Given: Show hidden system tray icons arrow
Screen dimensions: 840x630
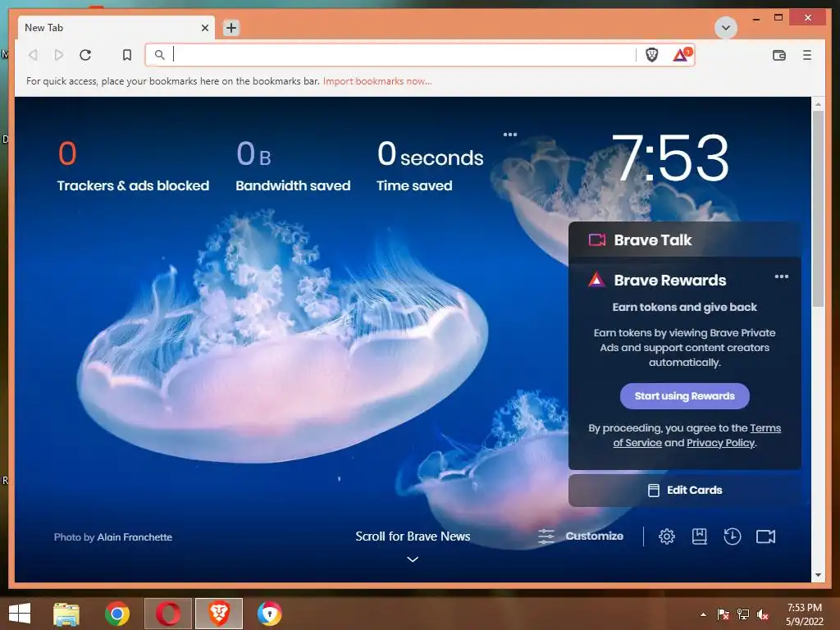Looking at the screenshot, I should pyautogui.click(x=703, y=614).
